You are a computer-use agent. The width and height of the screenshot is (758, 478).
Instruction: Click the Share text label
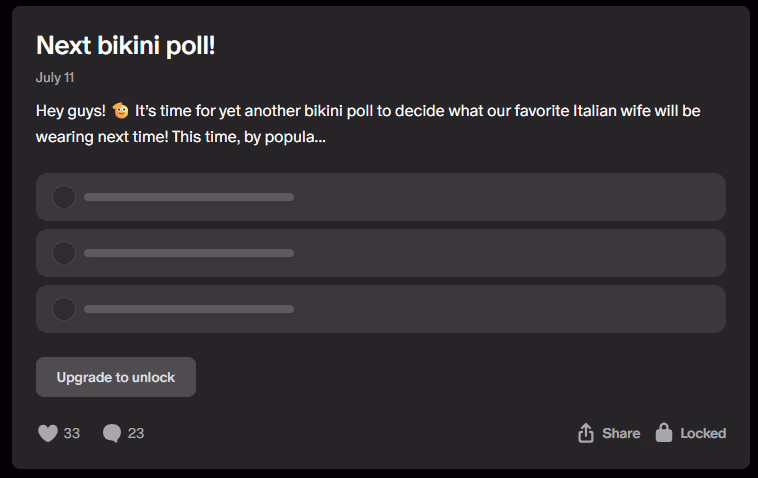pos(621,433)
